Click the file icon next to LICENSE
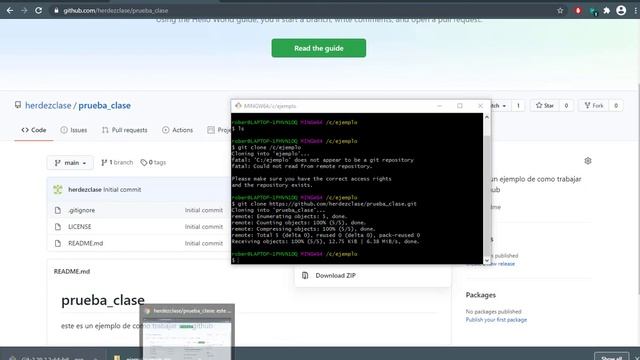This screenshot has height=360, width=640. click(x=58, y=227)
